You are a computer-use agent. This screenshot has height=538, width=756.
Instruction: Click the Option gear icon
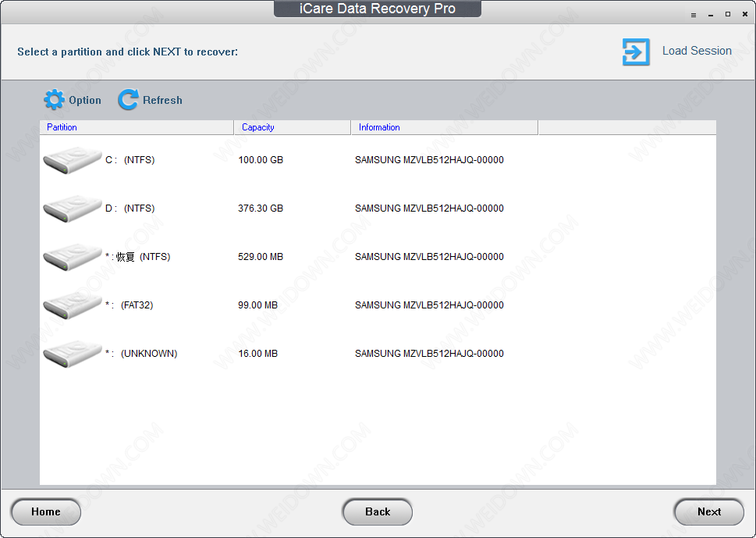click(x=54, y=99)
